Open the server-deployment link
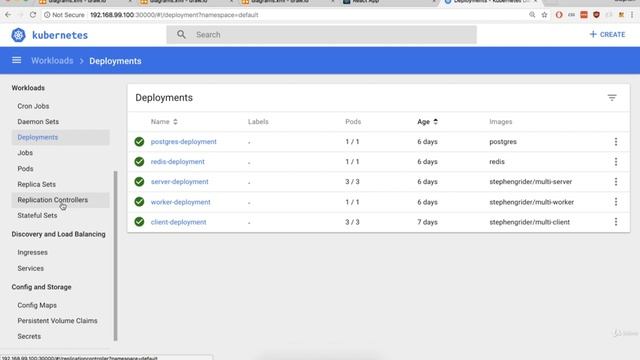640x360 pixels. coord(180,182)
